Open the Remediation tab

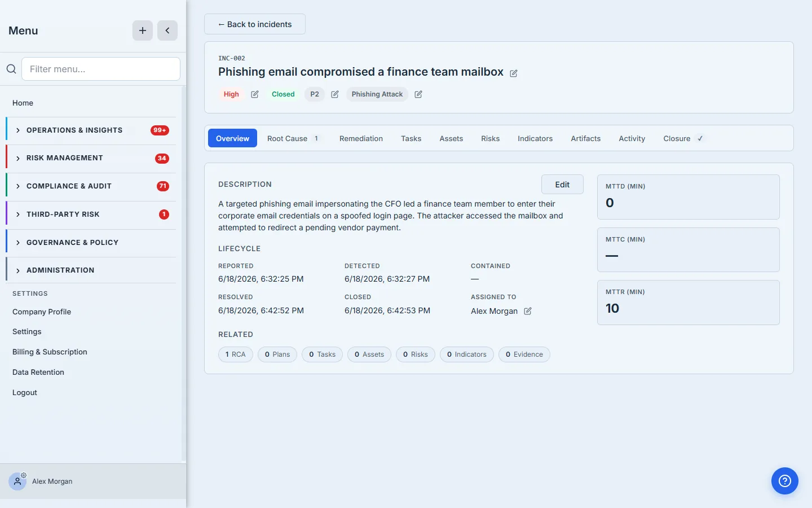coord(361,138)
